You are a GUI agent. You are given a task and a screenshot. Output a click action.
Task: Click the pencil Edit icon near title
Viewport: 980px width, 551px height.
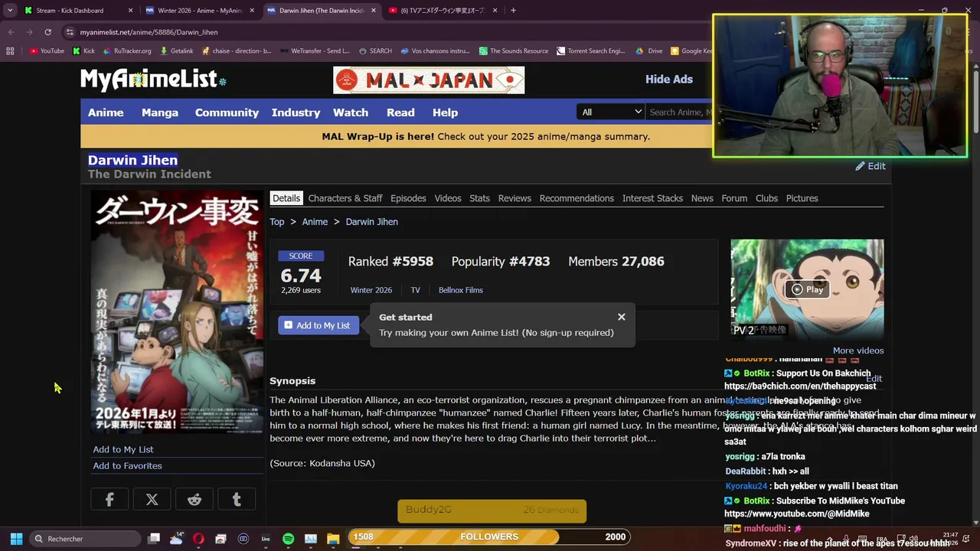(871, 166)
